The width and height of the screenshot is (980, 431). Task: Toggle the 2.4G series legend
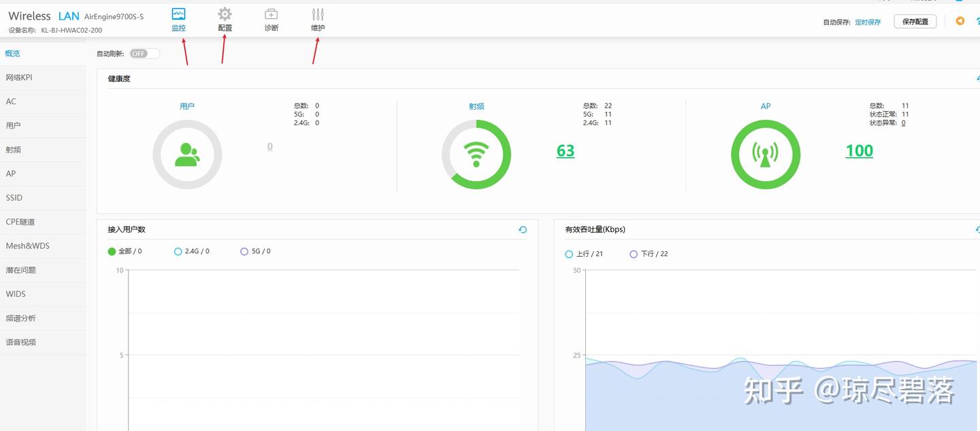tap(192, 251)
